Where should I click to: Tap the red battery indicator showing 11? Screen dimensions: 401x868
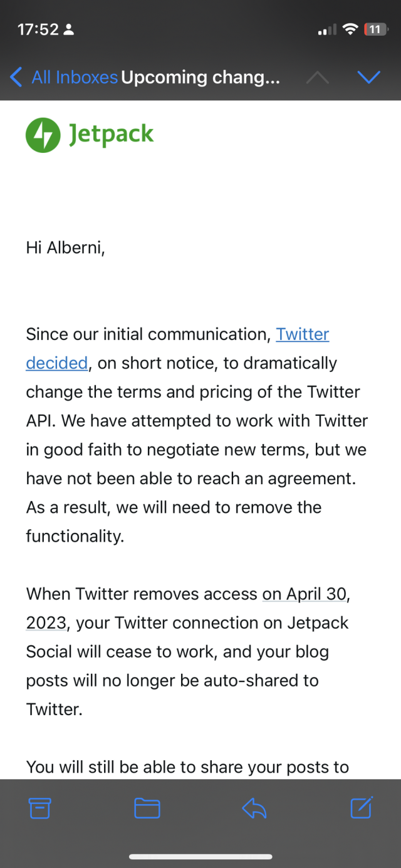pos(375,29)
